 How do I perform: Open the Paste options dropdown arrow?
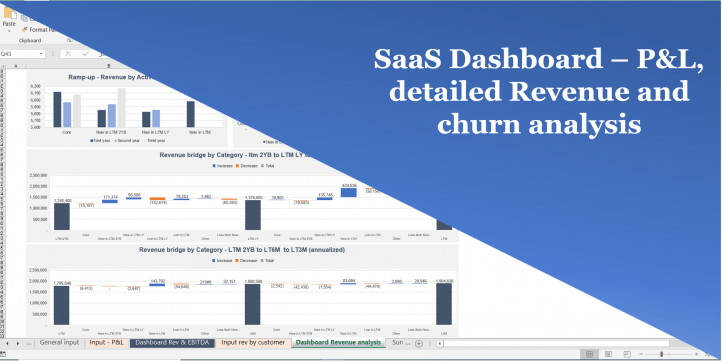9,30
